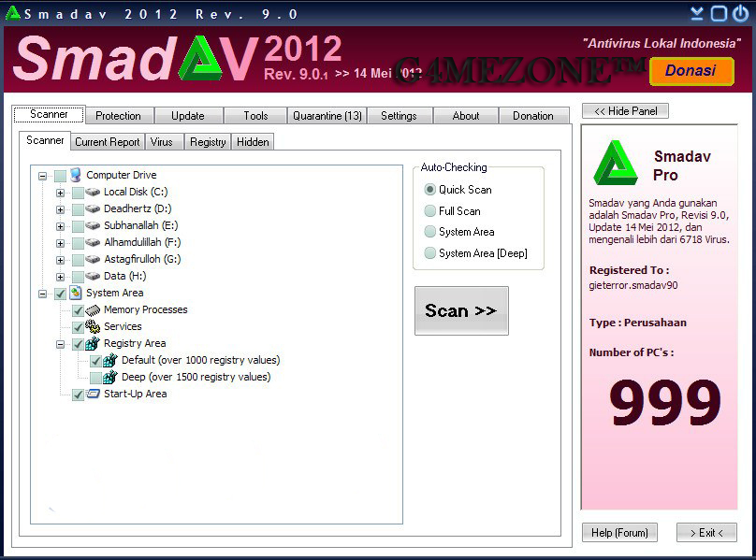This screenshot has height=560, width=756.
Task: Click the Registry Area cubes icon
Action: coord(93,344)
